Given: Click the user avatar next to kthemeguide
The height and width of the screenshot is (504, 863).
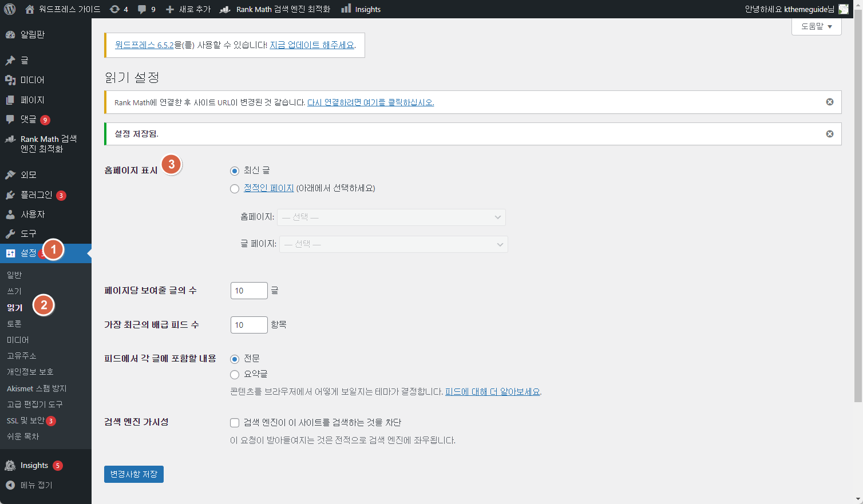Looking at the screenshot, I should pyautogui.click(x=844, y=9).
